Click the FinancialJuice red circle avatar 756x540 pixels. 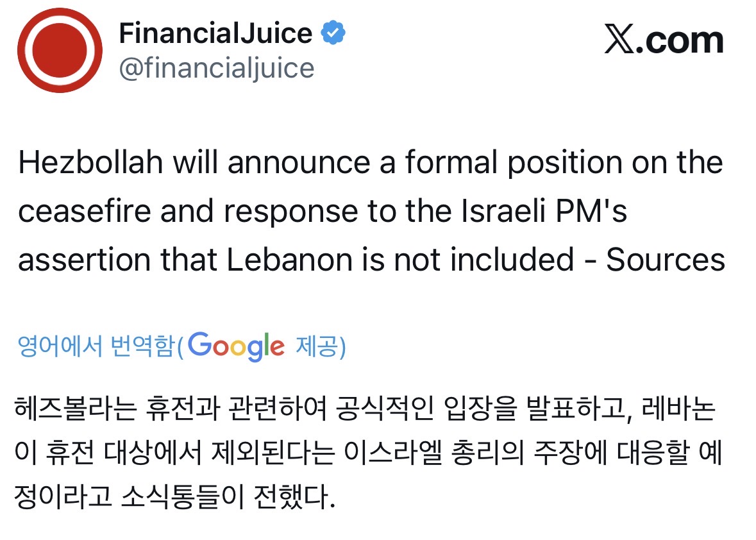click(x=60, y=51)
